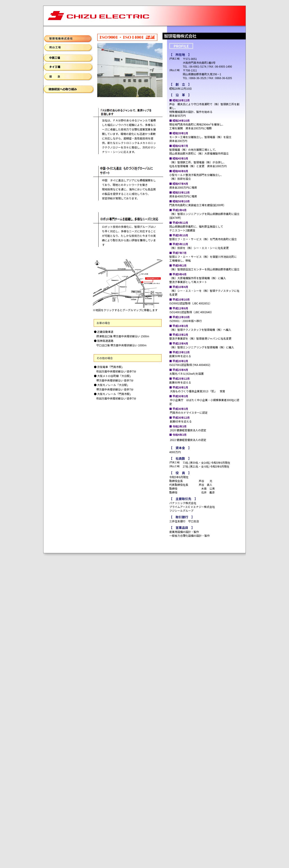Select the 阪神高速道路 directions line
The image size is (289, 868).
point(104,341)
